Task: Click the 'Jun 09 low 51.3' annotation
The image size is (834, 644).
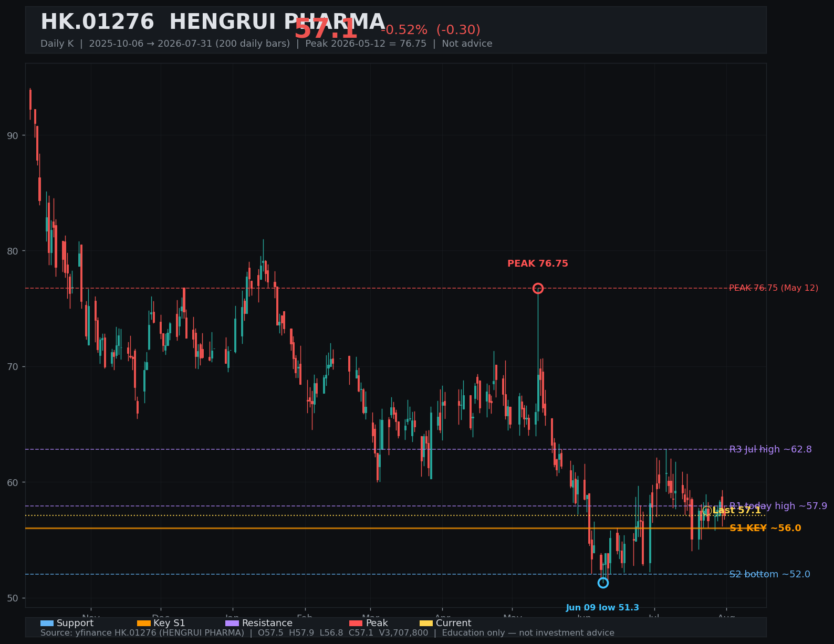Action: tap(602, 608)
